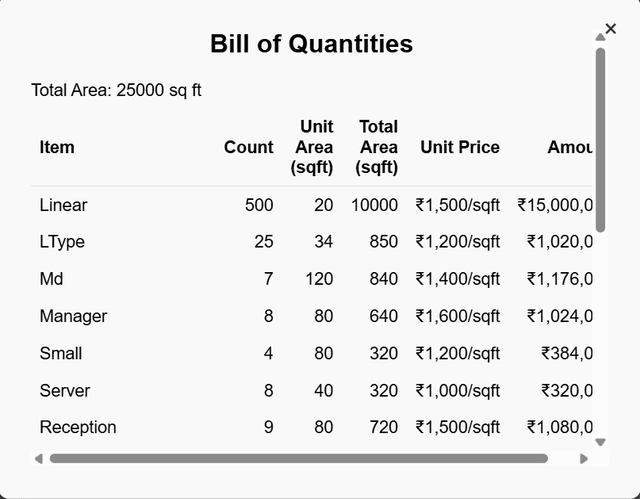Select the Manager row label

[x=73, y=316]
